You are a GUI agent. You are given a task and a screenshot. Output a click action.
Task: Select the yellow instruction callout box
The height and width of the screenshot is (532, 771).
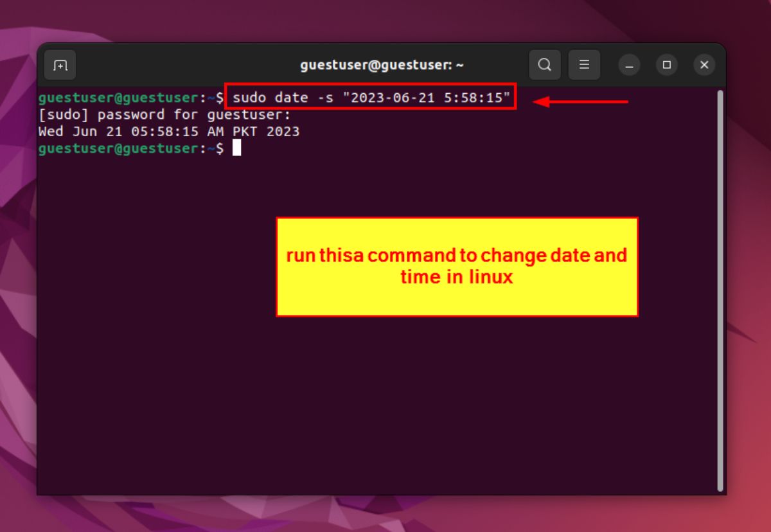click(x=456, y=266)
